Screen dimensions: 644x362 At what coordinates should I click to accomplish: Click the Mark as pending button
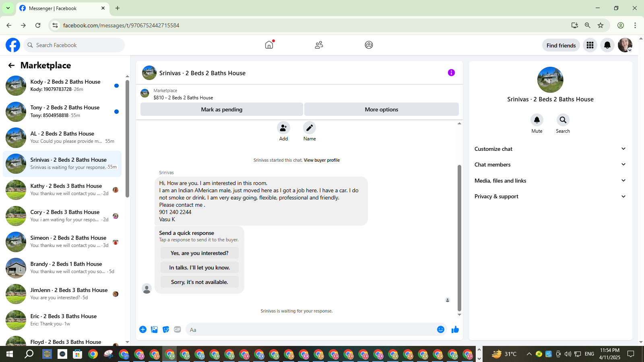click(x=222, y=109)
